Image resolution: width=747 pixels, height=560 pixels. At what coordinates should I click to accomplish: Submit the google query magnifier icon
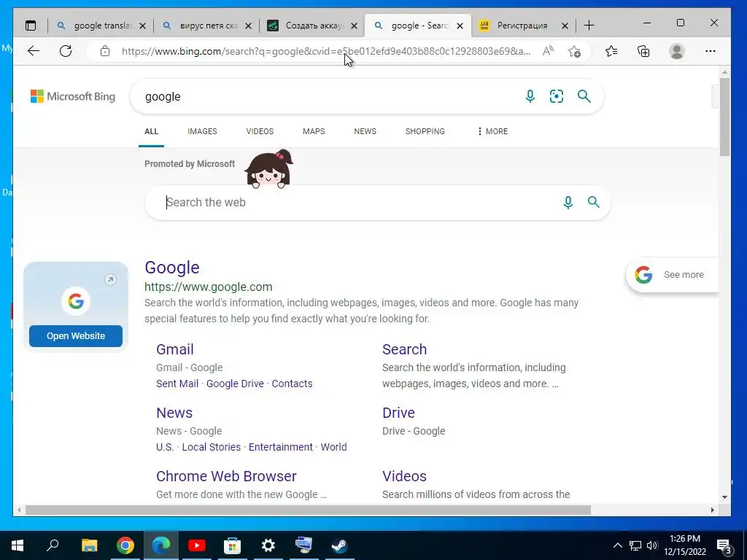(584, 96)
